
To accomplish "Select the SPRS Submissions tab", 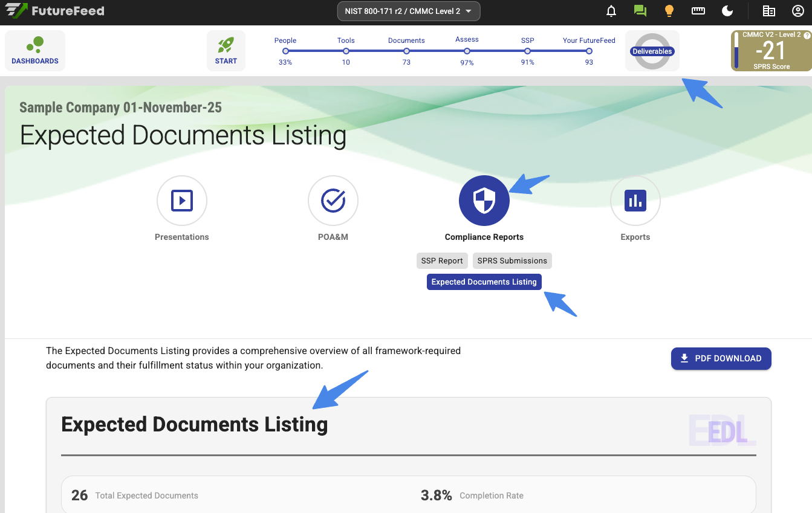I will click(512, 260).
